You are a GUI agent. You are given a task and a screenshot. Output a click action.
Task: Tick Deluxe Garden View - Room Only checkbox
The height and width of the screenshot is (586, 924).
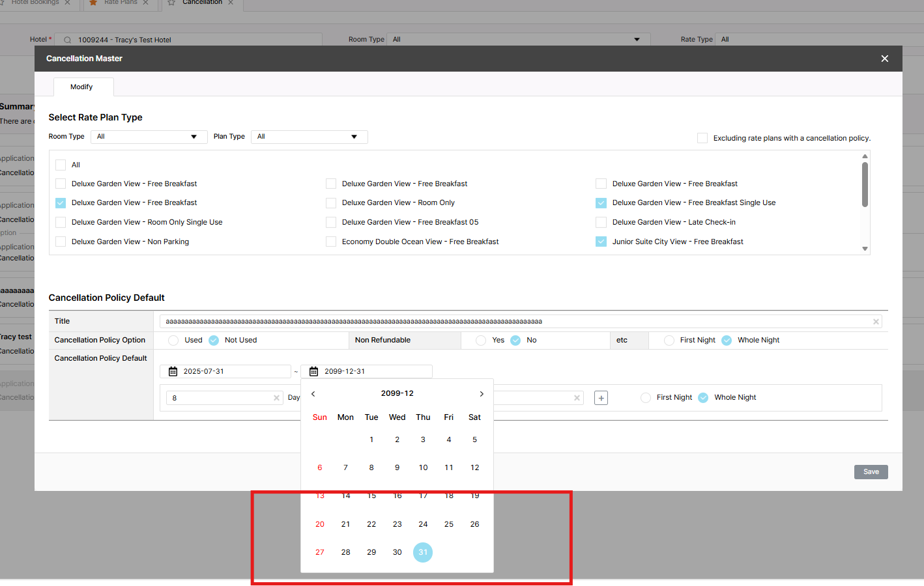331,202
